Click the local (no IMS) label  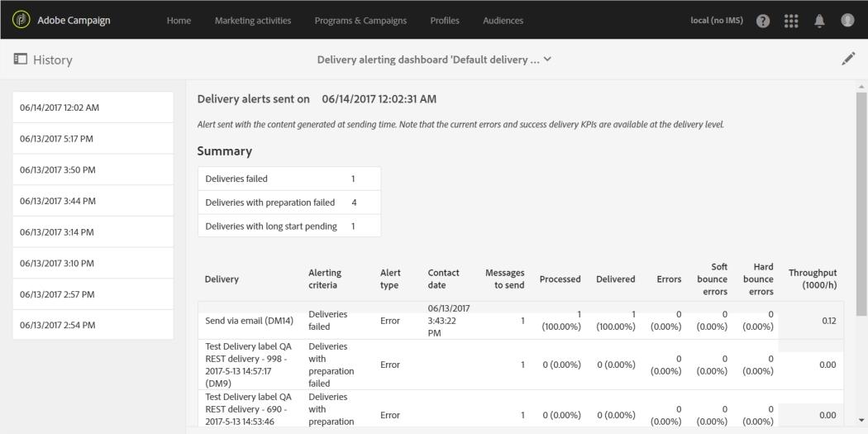point(716,21)
